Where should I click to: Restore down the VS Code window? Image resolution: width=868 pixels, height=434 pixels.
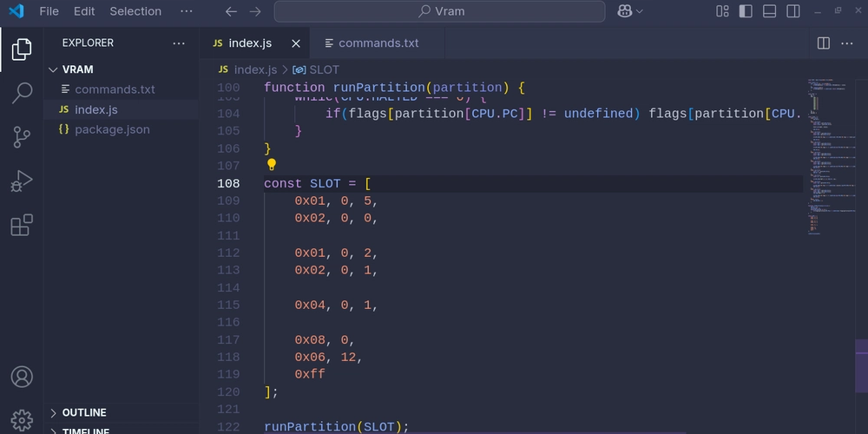(838, 10)
